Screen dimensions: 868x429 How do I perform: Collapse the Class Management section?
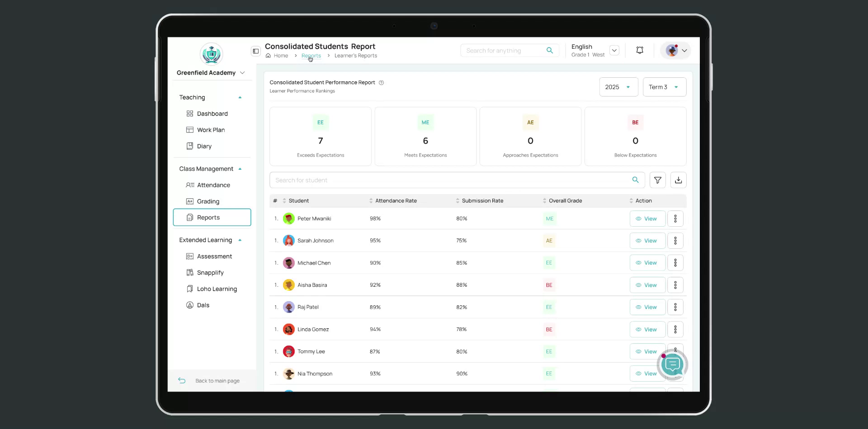point(240,168)
